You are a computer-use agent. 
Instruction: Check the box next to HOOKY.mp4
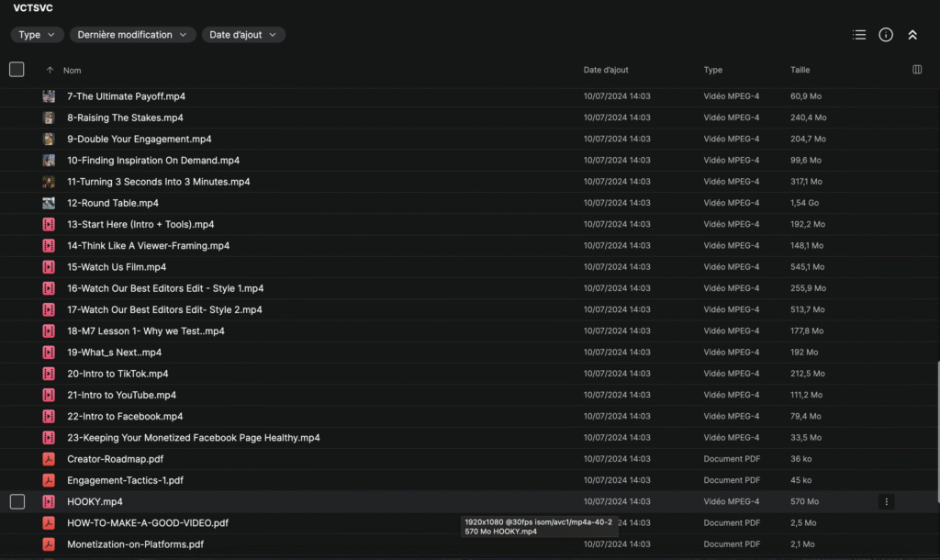coord(17,501)
